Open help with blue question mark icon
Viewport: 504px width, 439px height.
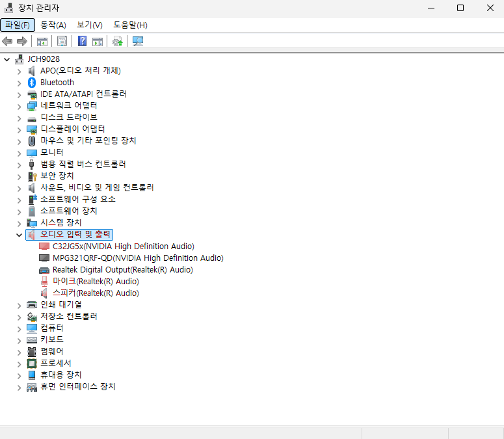coord(83,41)
